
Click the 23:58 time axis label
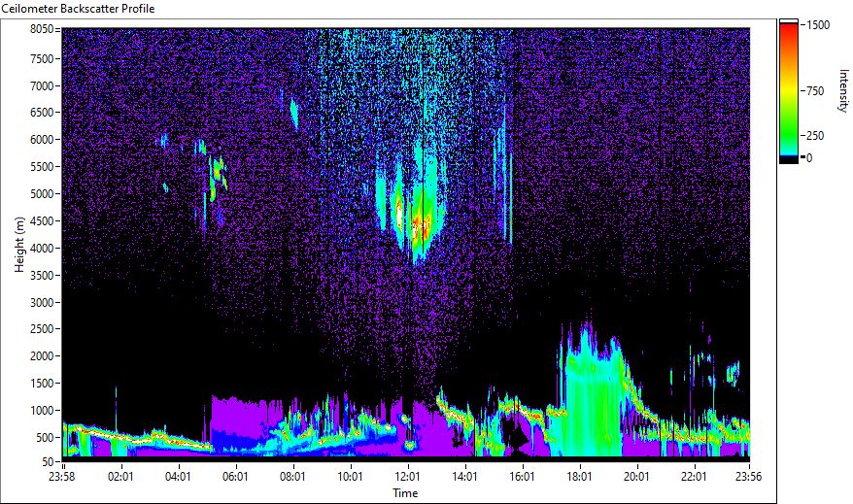pos(61,477)
